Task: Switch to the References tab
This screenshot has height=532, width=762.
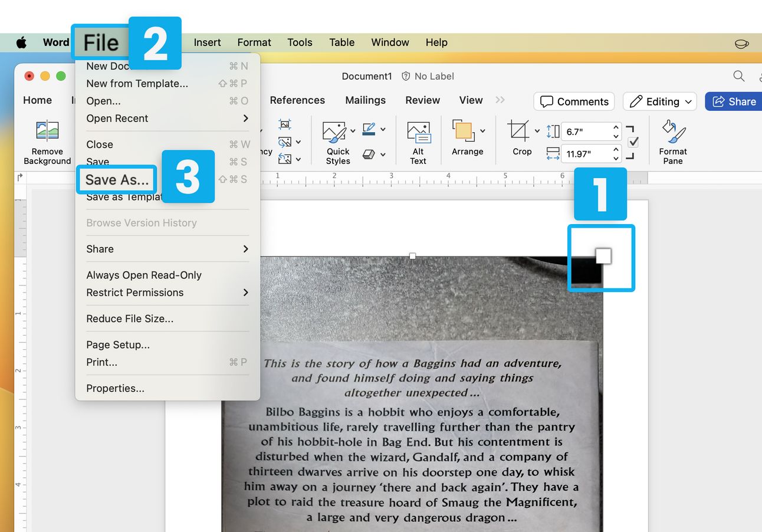Action: (x=297, y=100)
